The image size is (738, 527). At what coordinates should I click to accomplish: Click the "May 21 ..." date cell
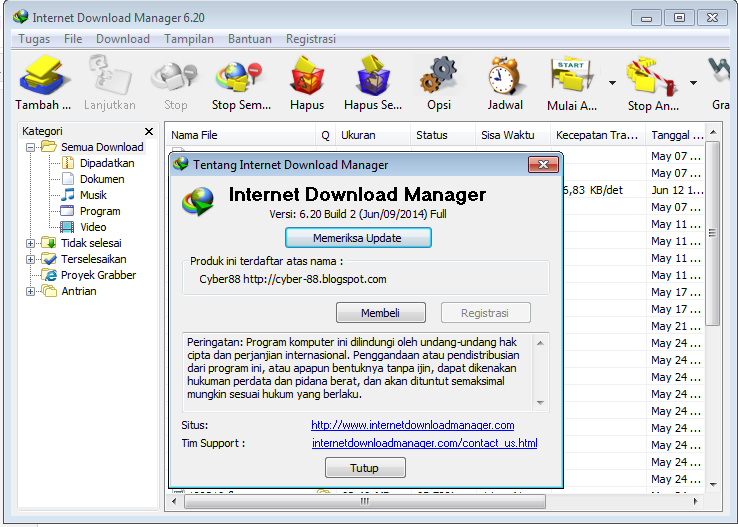[676, 326]
